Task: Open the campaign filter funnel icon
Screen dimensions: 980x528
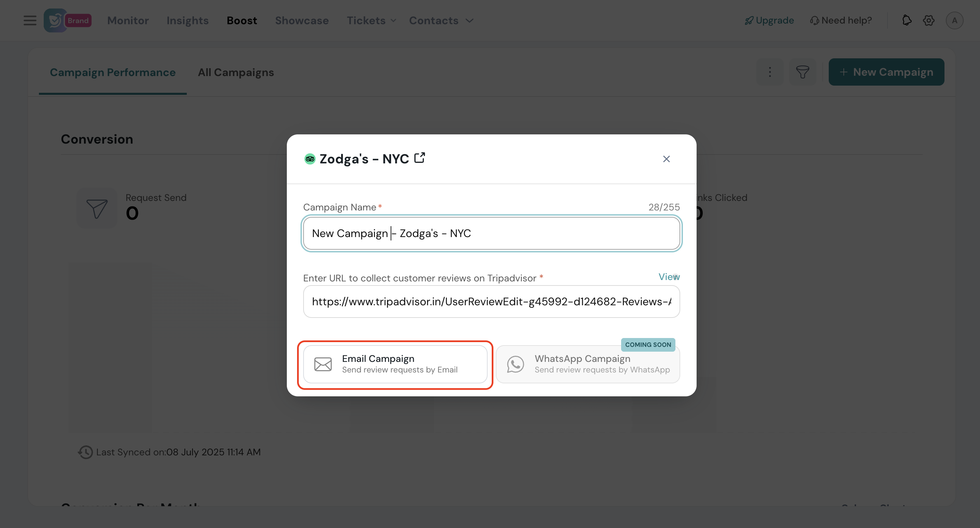Action: [x=802, y=72]
